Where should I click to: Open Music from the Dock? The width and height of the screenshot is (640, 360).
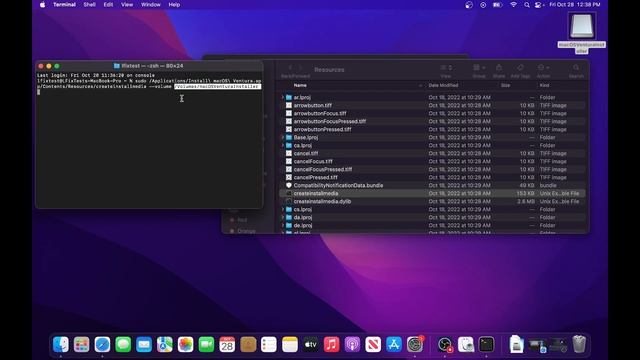click(331, 344)
